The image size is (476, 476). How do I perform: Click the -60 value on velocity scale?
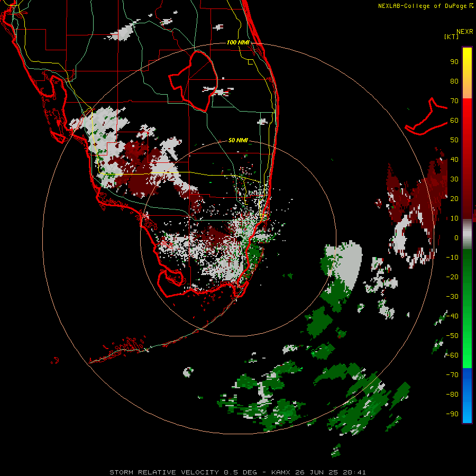pyautogui.click(x=452, y=355)
